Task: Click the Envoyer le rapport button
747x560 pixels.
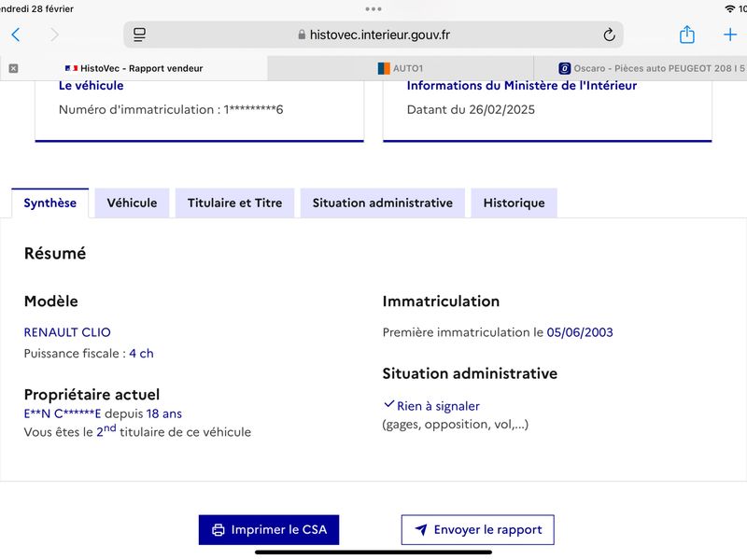Action: 478,529
